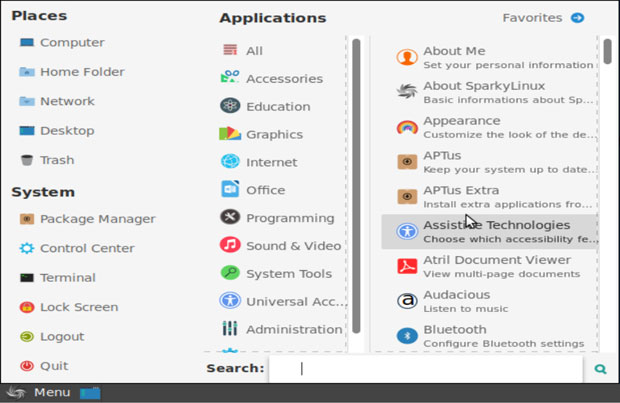
Task: Launch APTus updater entry
Action: pos(490,162)
